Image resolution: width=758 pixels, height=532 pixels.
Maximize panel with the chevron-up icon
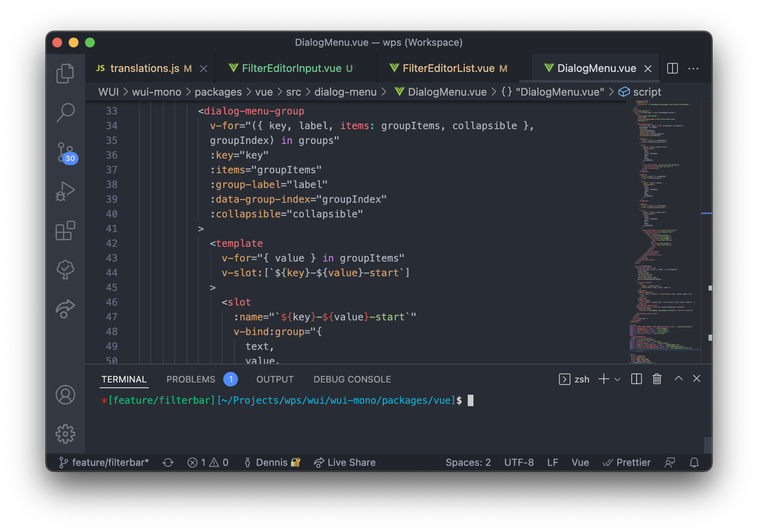point(678,378)
